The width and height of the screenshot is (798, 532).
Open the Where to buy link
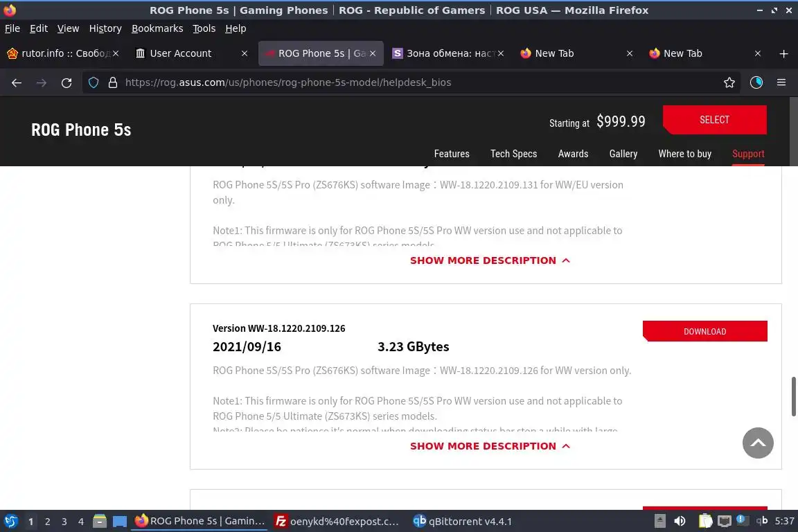pos(684,154)
